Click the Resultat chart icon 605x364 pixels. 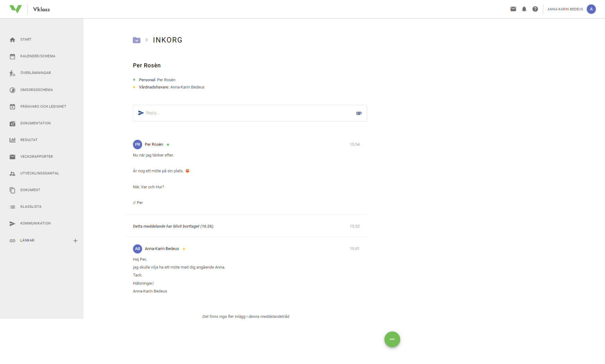coord(13,140)
